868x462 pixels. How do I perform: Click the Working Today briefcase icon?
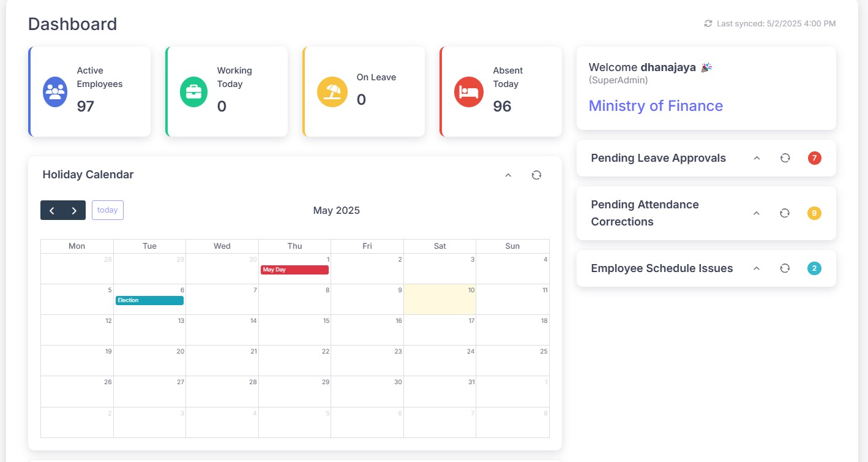tap(193, 92)
